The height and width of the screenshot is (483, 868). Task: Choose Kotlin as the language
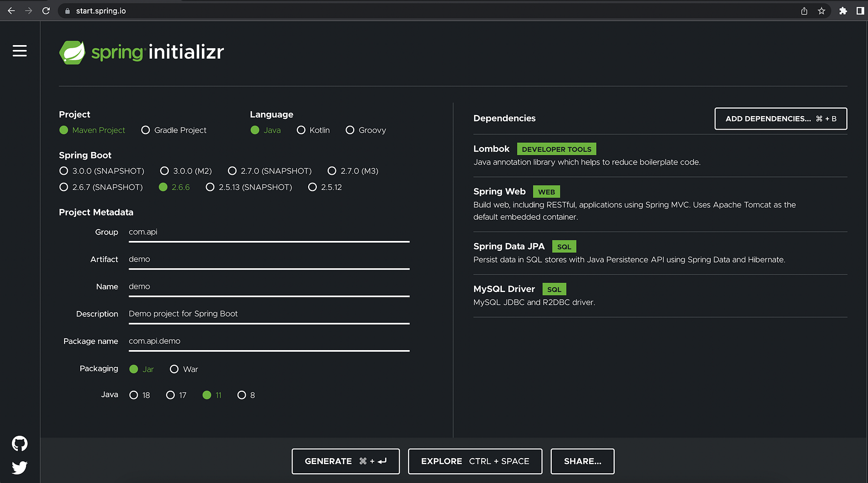pos(314,130)
